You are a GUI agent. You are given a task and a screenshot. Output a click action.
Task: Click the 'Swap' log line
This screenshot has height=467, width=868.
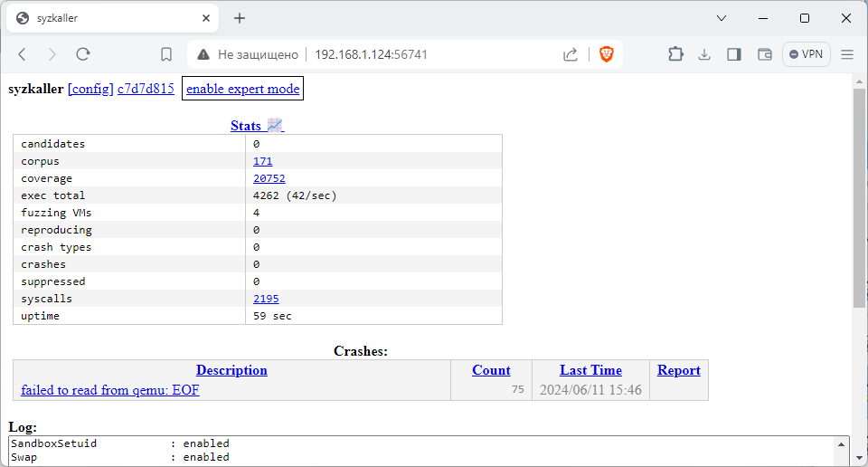coord(119,457)
